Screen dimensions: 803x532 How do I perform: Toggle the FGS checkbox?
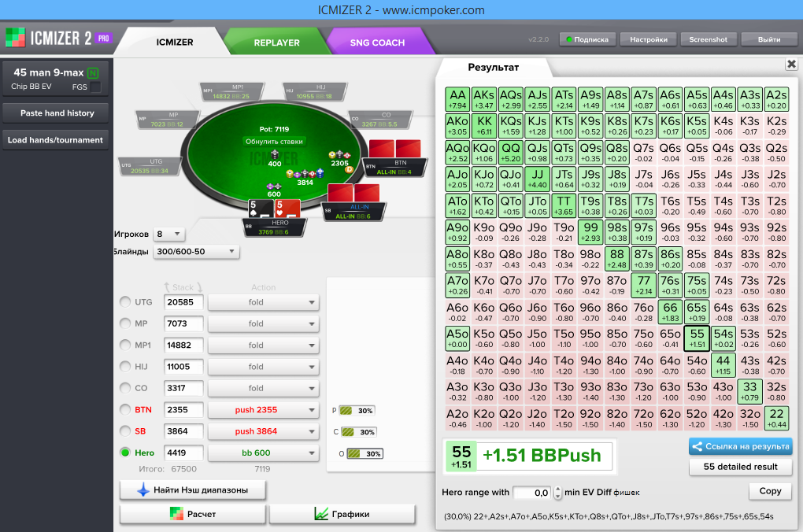pyautogui.click(x=95, y=87)
